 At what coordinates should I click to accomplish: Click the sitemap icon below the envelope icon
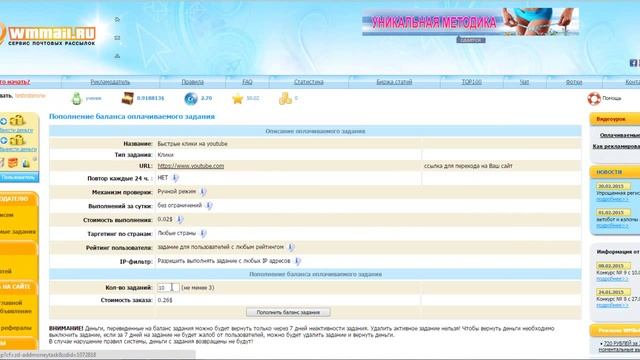117,56
